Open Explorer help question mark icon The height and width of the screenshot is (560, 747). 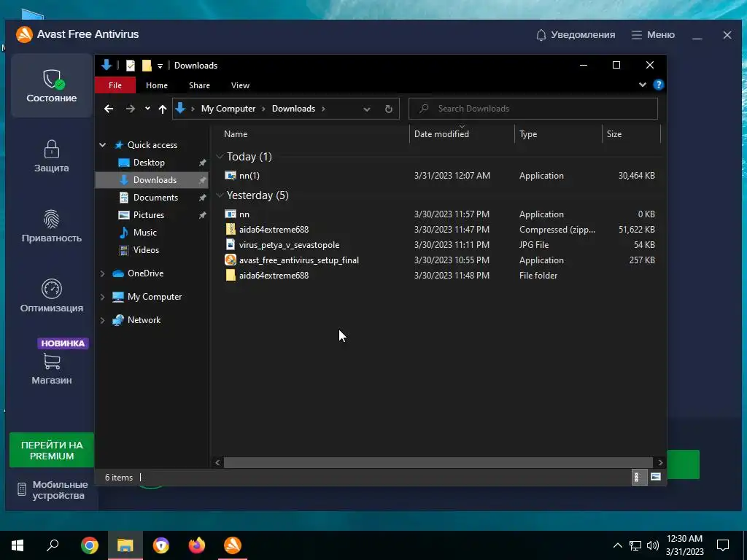coord(659,85)
